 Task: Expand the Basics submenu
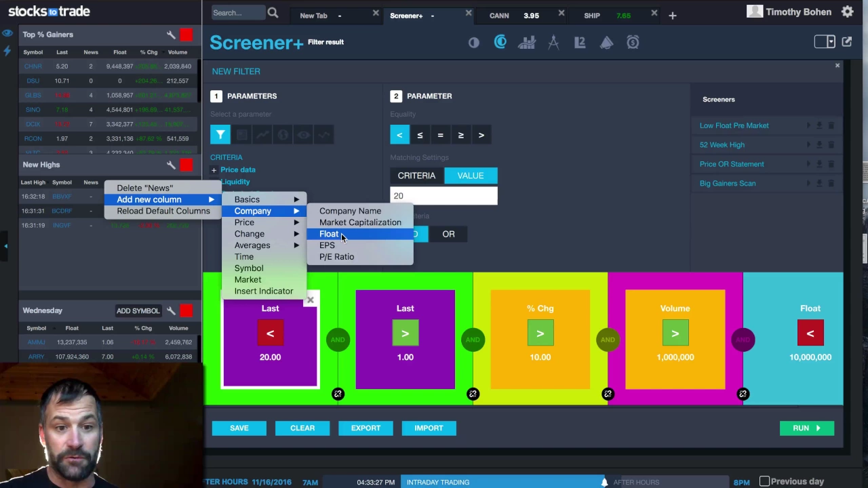pos(265,199)
